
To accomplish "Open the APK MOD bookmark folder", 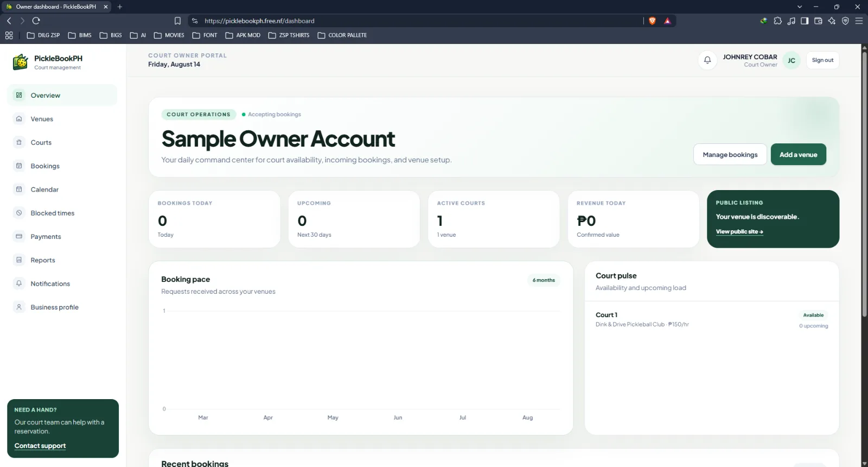I will click(243, 35).
